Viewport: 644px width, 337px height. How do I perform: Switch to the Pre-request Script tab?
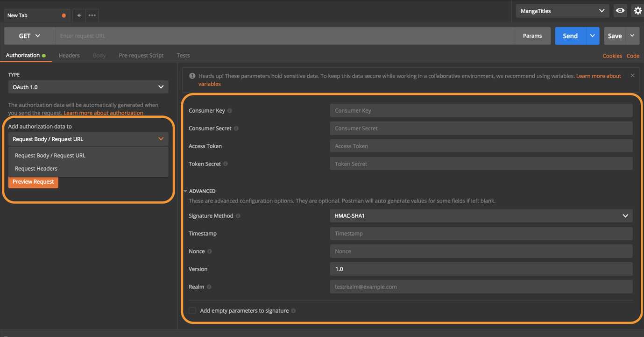tap(141, 55)
